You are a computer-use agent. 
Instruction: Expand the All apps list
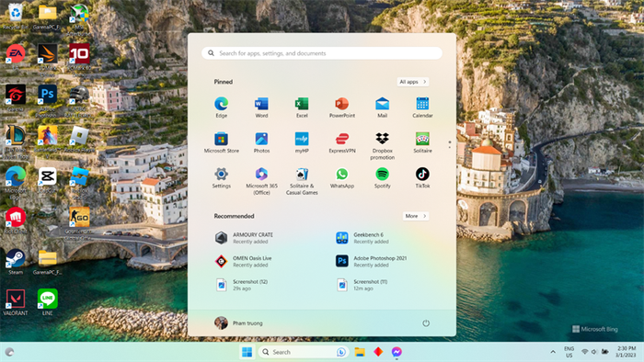pyautogui.click(x=412, y=82)
